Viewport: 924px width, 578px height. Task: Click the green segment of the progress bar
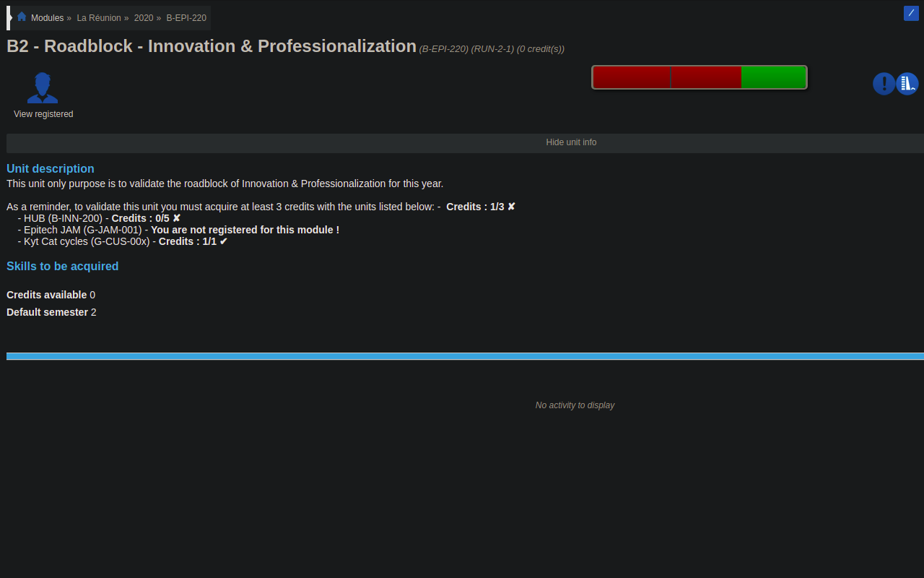772,77
